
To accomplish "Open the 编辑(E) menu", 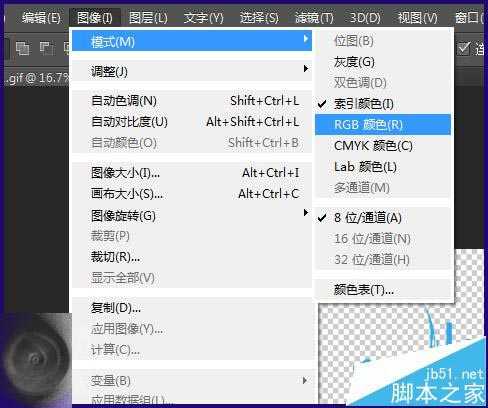I will pyautogui.click(x=41, y=17).
